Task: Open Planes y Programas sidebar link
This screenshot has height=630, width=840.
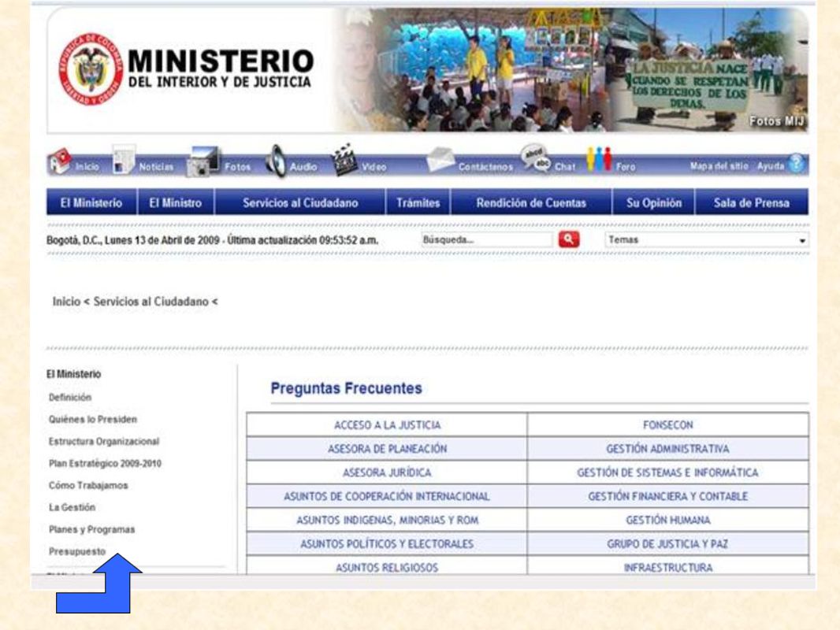Action: click(x=91, y=529)
